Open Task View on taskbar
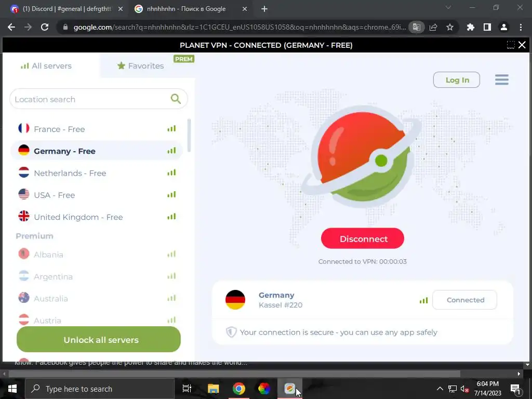532x399 pixels. click(x=187, y=389)
